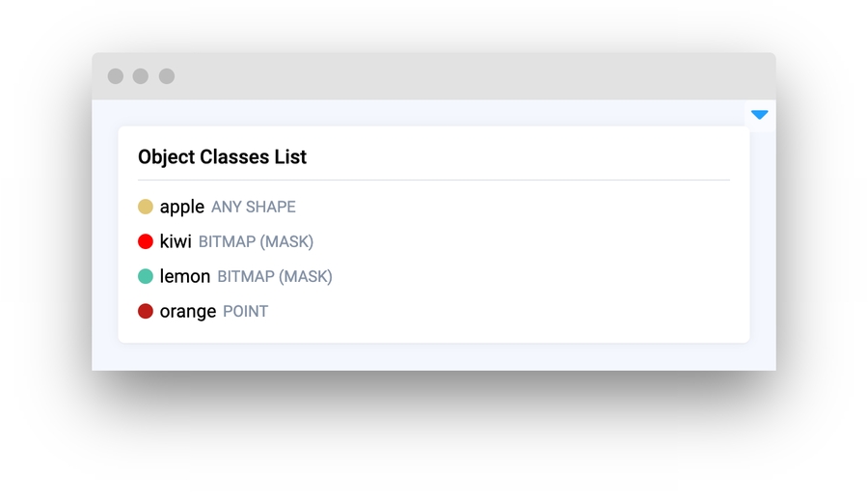The width and height of the screenshot is (868, 502).
Task: Collapse the panel with the blue triangle arrow
Action: click(x=760, y=115)
